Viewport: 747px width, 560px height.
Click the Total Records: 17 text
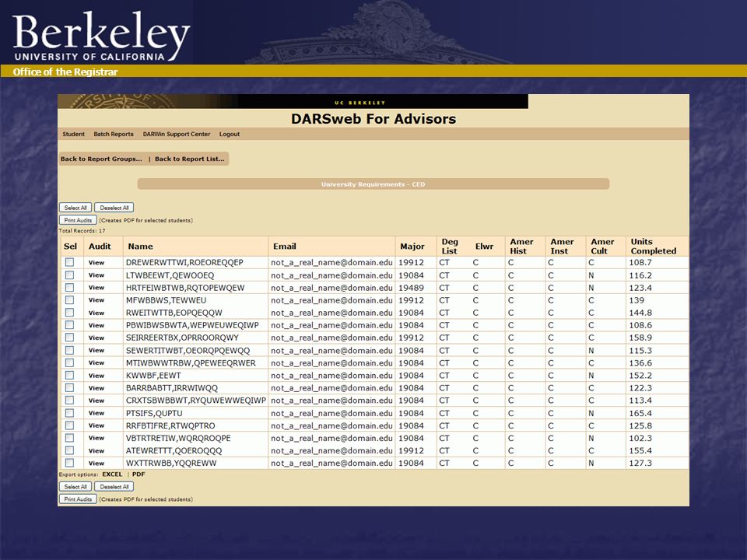(x=82, y=230)
